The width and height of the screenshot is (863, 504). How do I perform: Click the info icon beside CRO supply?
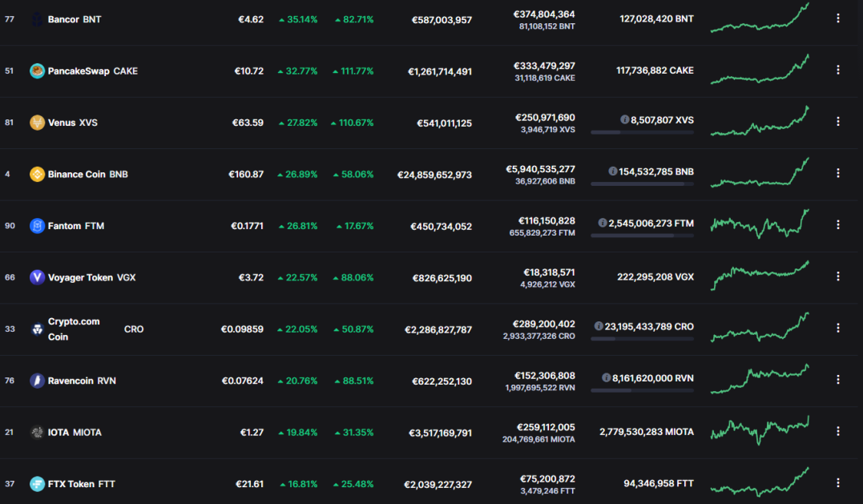[599, 326]
